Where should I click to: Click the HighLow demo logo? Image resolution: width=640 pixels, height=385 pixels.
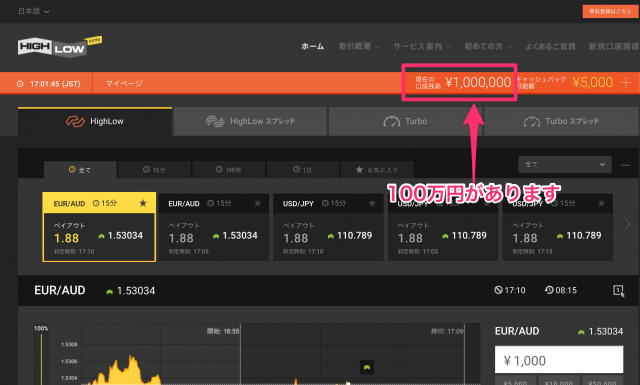click(x=60, y=47)
